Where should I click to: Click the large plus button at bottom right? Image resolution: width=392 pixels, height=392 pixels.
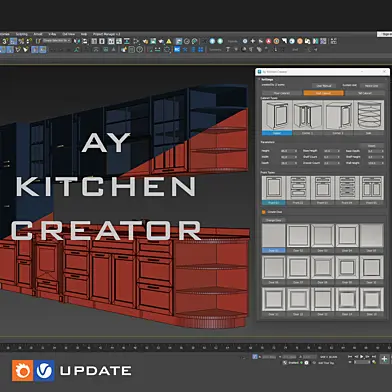(x=384, y=359)
